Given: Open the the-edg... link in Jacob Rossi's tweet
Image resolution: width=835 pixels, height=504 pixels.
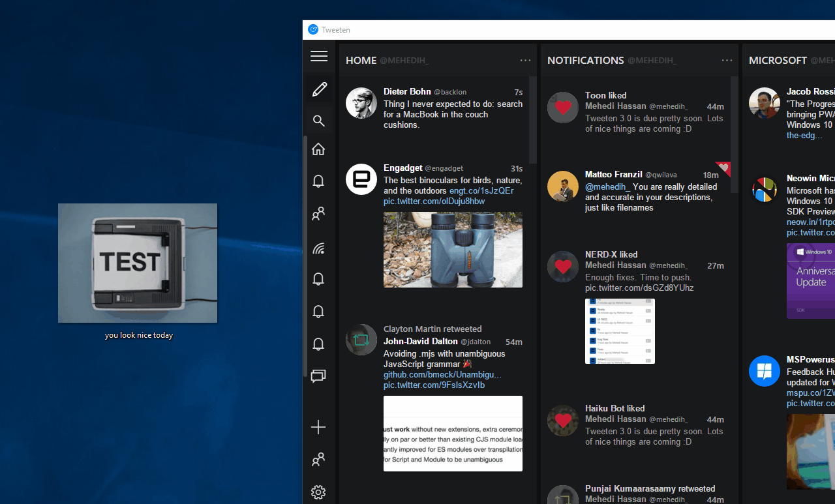Looking at the screenshot, I should (804, 136).
